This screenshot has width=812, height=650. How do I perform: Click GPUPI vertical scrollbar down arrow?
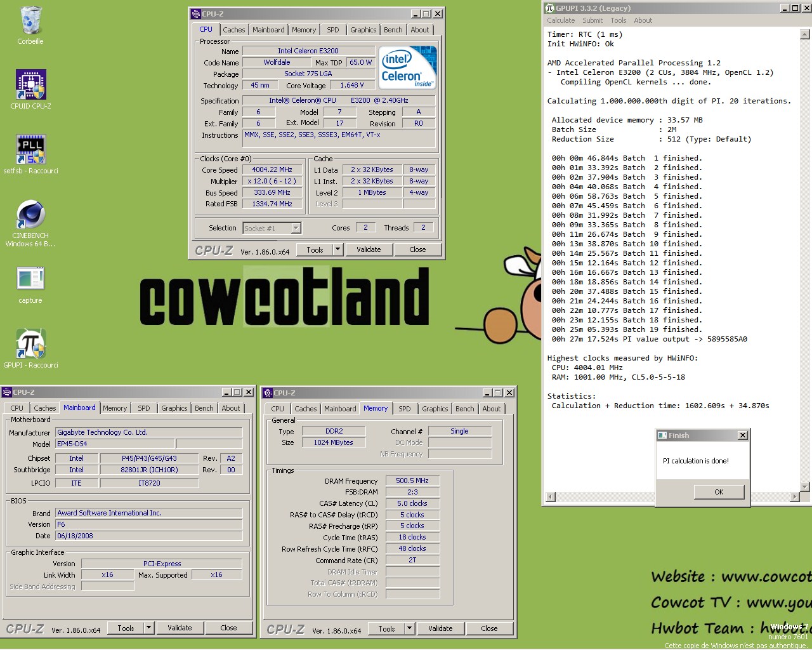tap(805, 487)
